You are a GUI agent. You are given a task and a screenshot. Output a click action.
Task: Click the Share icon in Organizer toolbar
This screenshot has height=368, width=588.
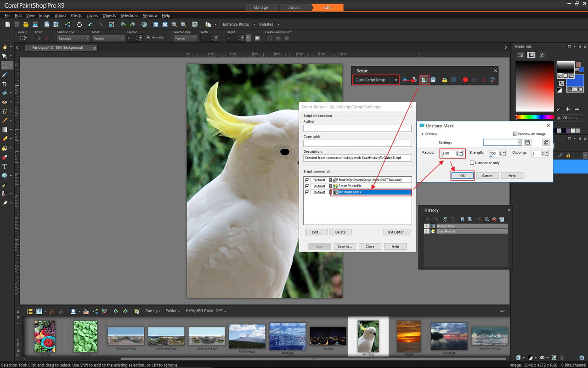click(x=95, y=311)
